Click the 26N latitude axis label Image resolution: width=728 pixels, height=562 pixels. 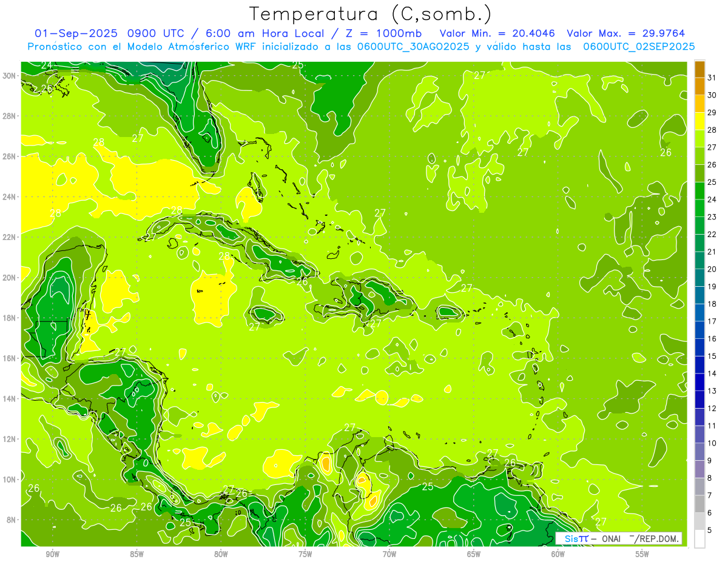(10, 156)
